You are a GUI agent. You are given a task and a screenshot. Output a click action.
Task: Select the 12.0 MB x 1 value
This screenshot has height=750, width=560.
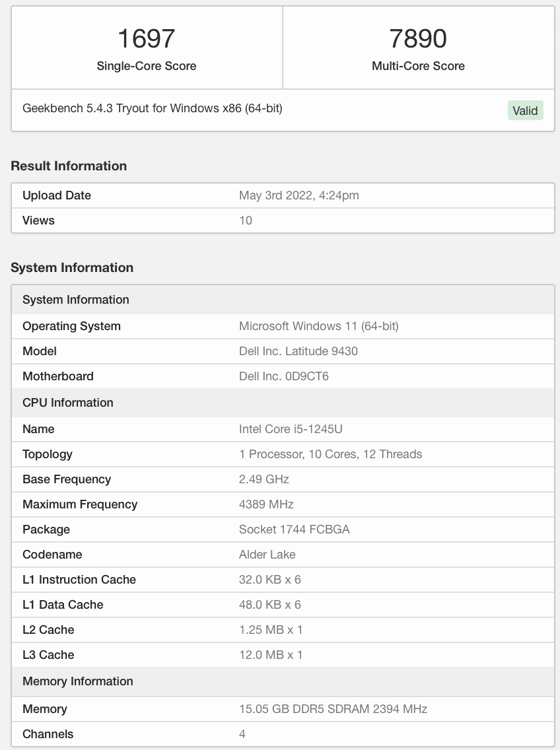click(x=271, y=655)
